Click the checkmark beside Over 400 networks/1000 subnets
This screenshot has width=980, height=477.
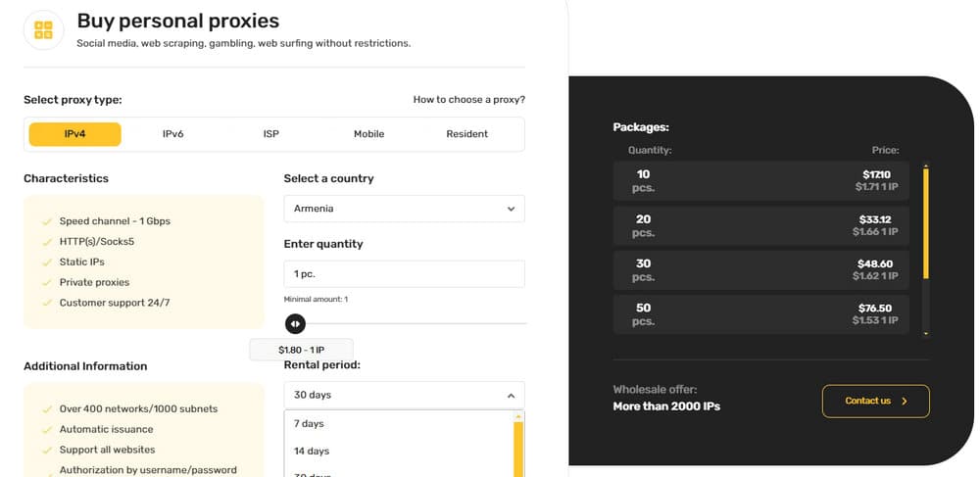click(x=46, y=409)
